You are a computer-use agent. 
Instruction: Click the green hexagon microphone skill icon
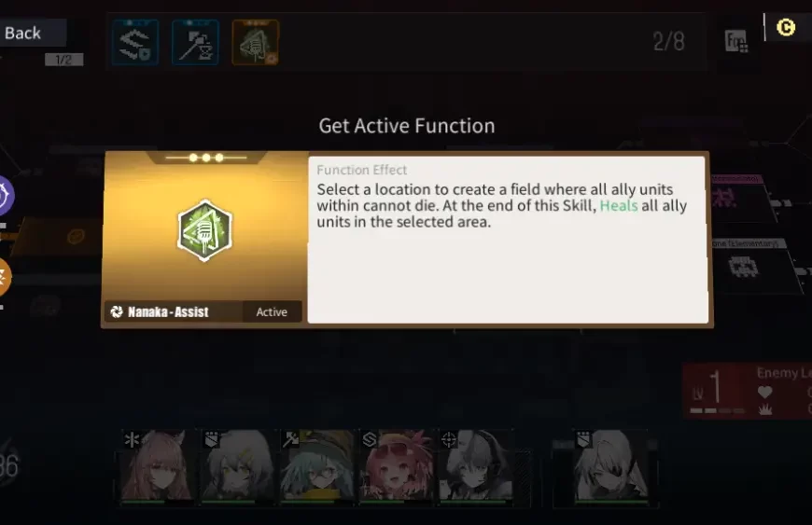tap(205, 230)
